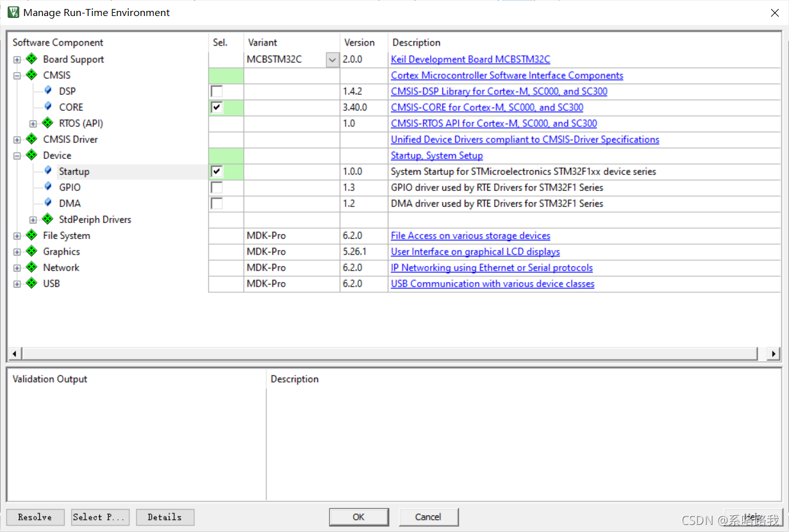This screenshot has width=789, height=532.
Task: Click the horizontal scrollbar right arrow
Action: [x=774, y=354]
